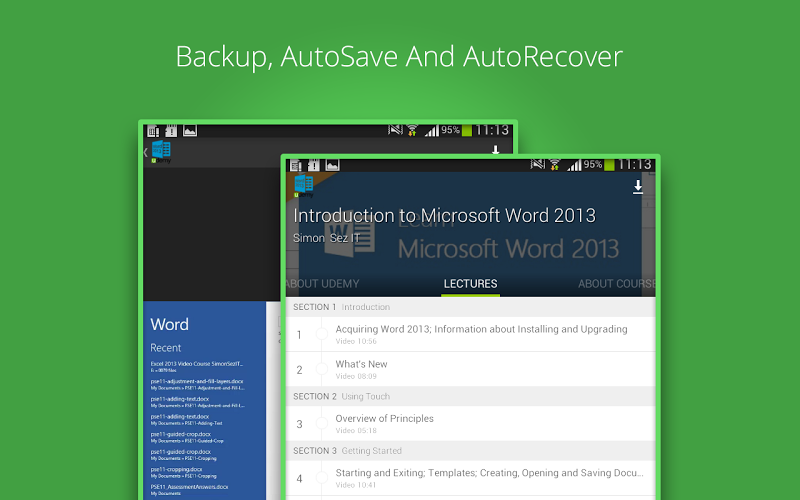Tap the Word heading in the back video

pos(169,324)
